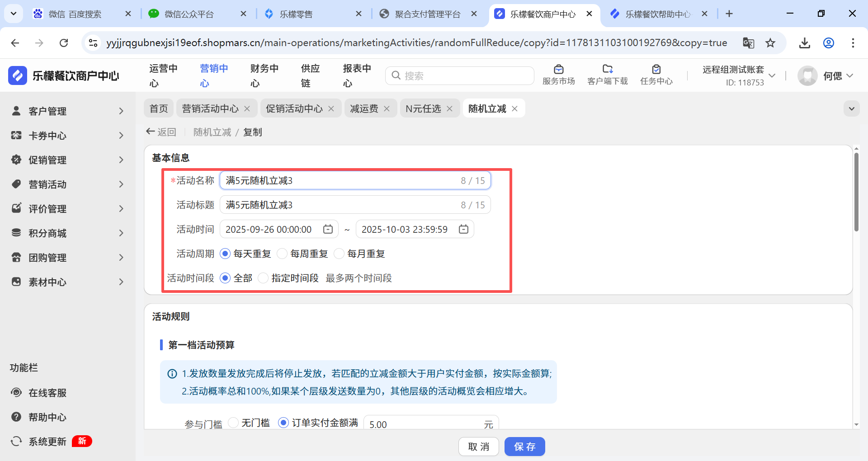Select the 每天重复 radio button
The image size is (868, 461).
(x=225, y=254)
